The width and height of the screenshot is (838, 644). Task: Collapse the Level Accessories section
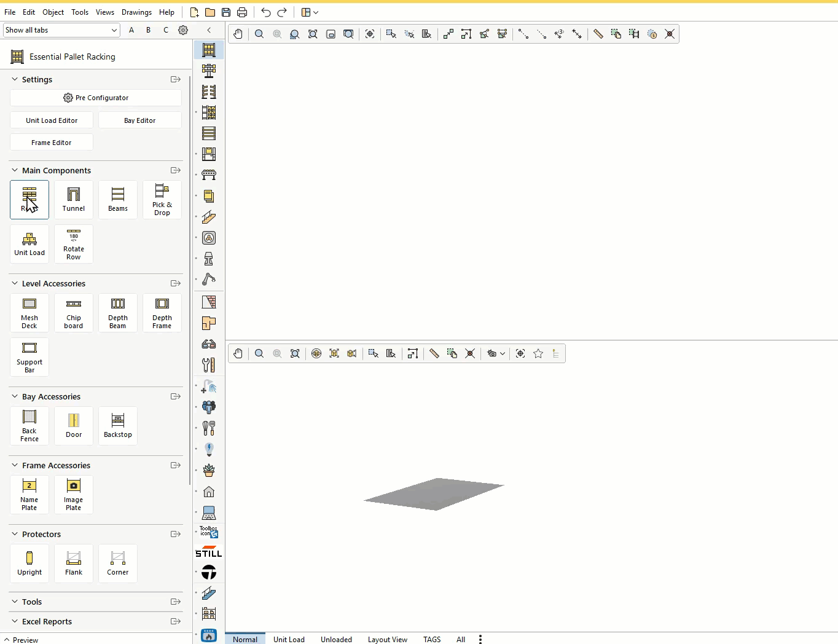pos(15,283)
